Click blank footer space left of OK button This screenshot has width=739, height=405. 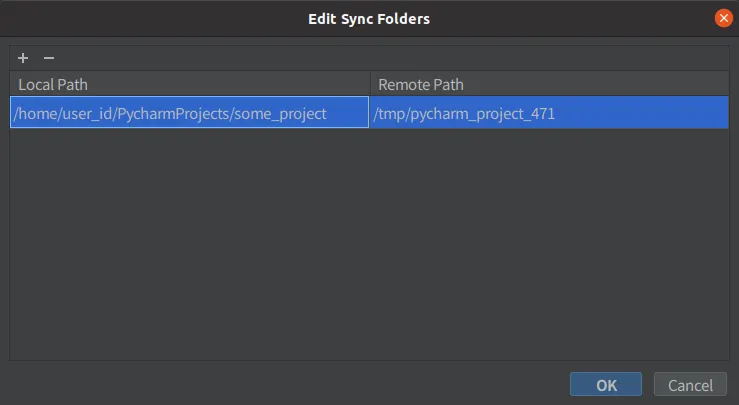point(300,385)
